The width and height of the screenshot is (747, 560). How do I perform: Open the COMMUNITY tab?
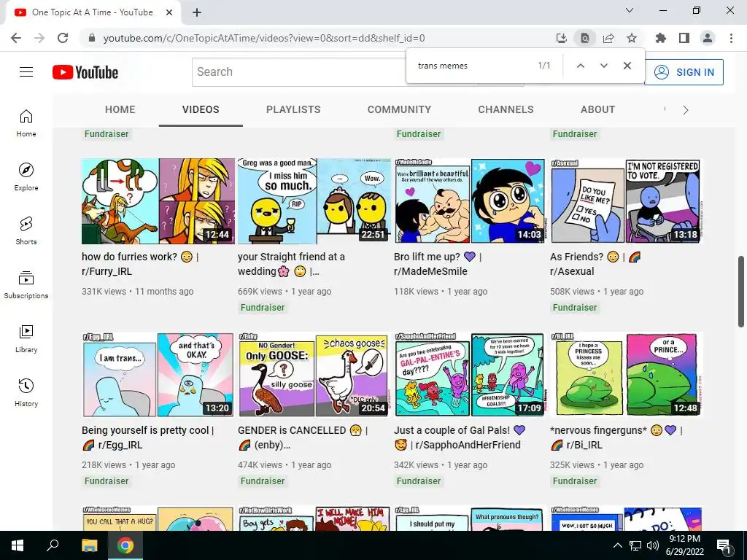click(x=399, y=109)
